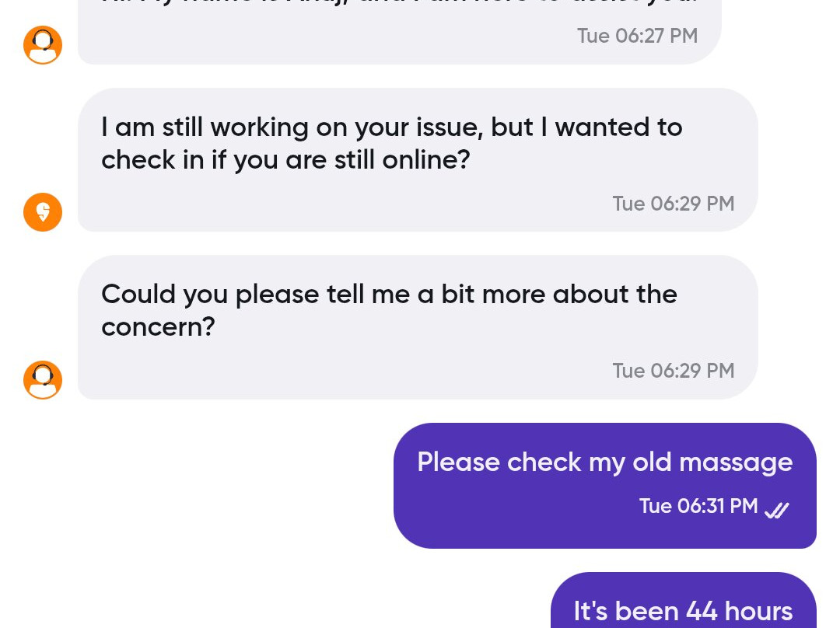Tap the sent message 'Please check my old massage'
This screenshot has height=628, width=840.
pos(604,462)
